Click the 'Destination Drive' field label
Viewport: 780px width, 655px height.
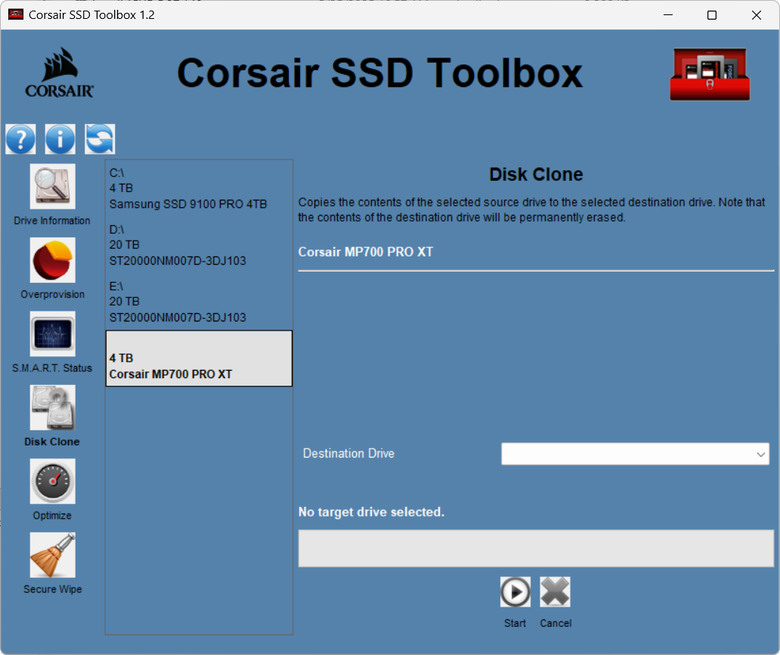click(x=349, y=454)
